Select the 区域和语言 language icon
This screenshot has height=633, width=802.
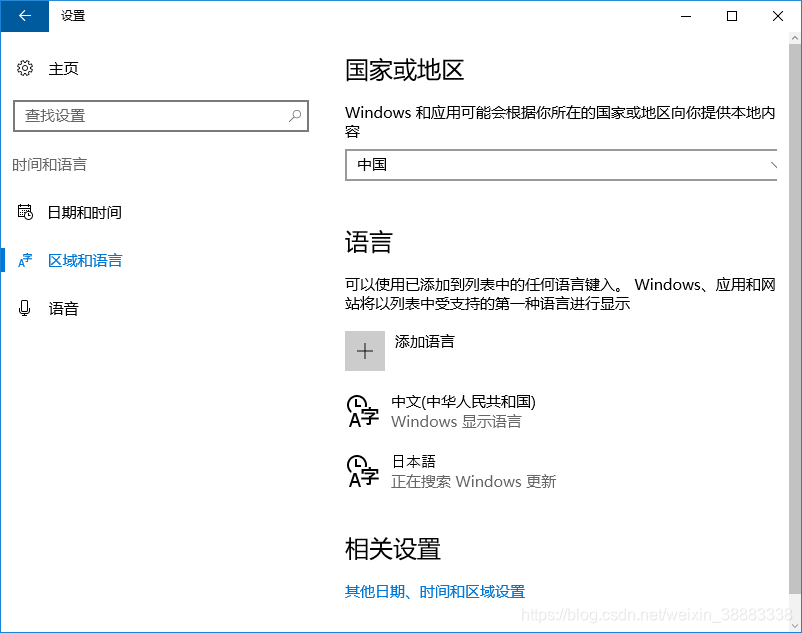pos(25,260)
